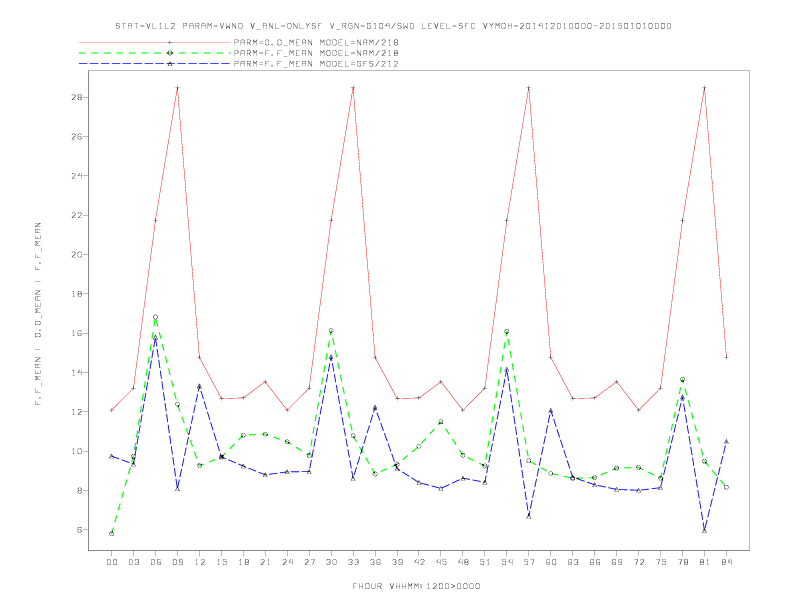Click the blue triangle marker at hour 81
The image size is (792, 612).
pyautogui.click(x=705, y=531)
